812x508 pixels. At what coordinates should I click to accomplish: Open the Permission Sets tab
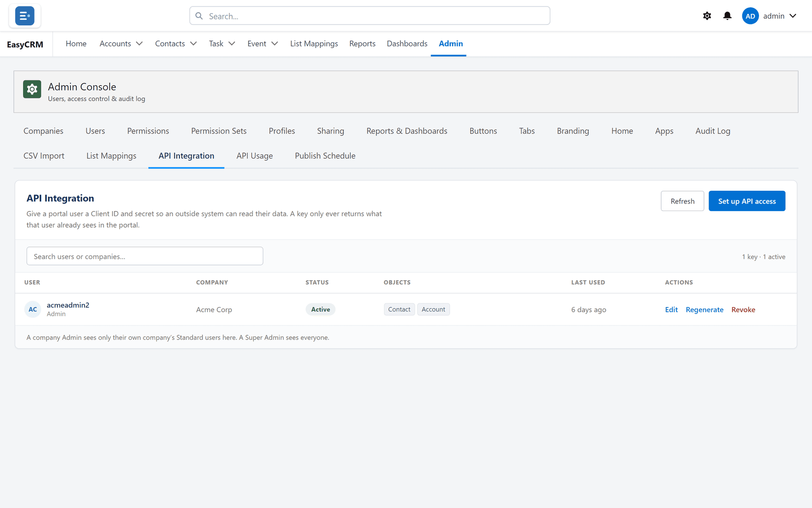click(219, 131)
